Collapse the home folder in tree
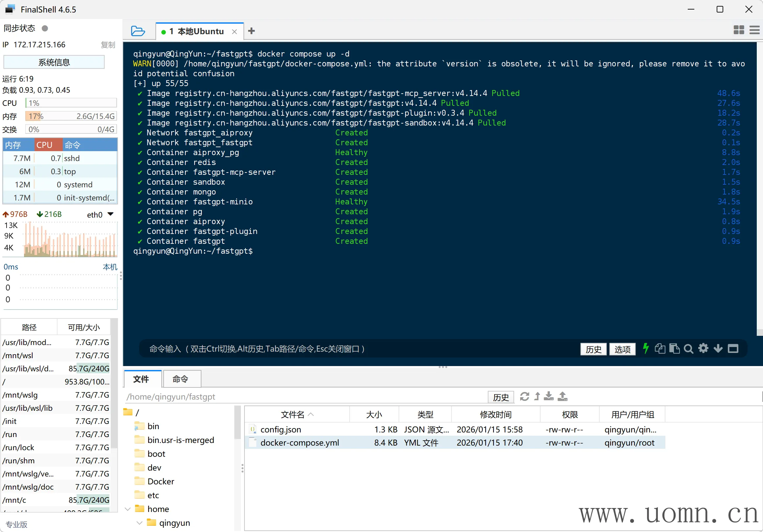Image resolution: width=763 pixels, height=532 pixels. pos(128,509)
